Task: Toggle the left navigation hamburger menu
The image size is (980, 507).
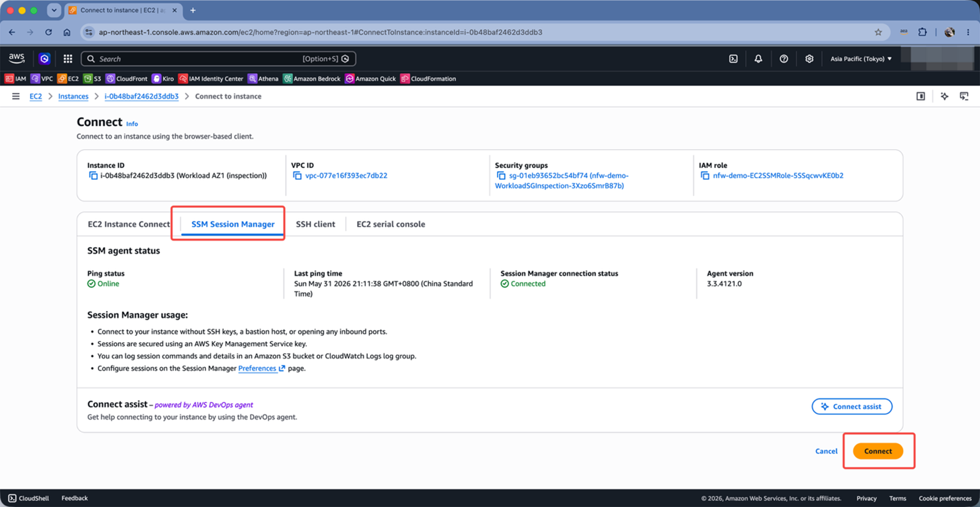Action: point(15,96)
